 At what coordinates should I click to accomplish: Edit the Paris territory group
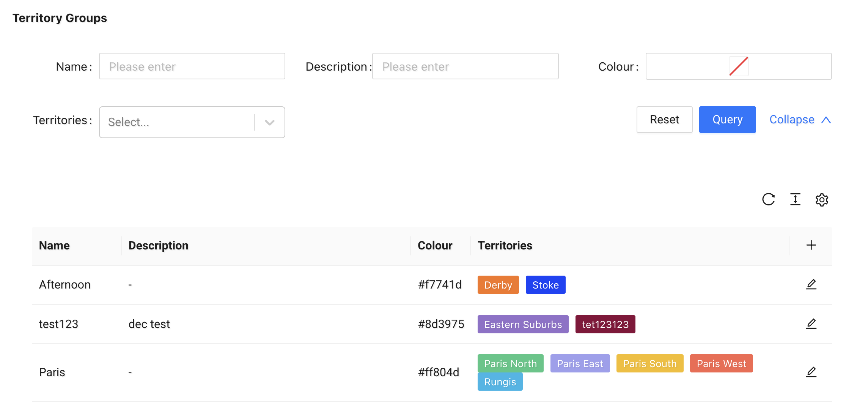[811, 372]
